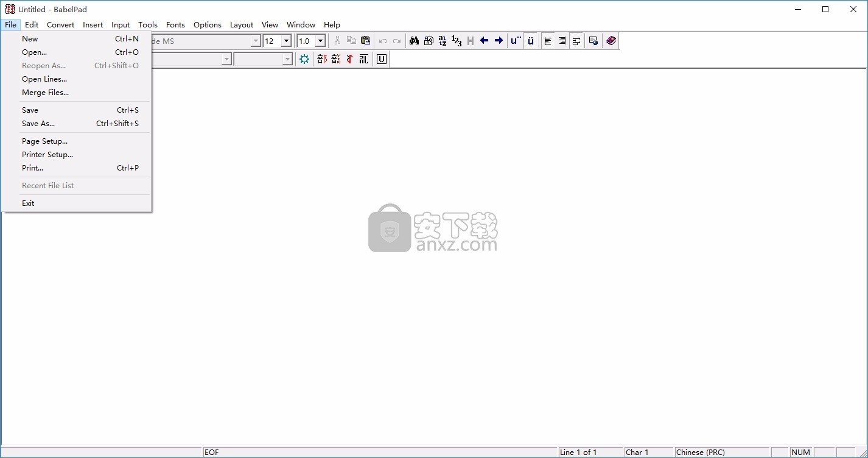Select Open Lines... menu entry

77,79
